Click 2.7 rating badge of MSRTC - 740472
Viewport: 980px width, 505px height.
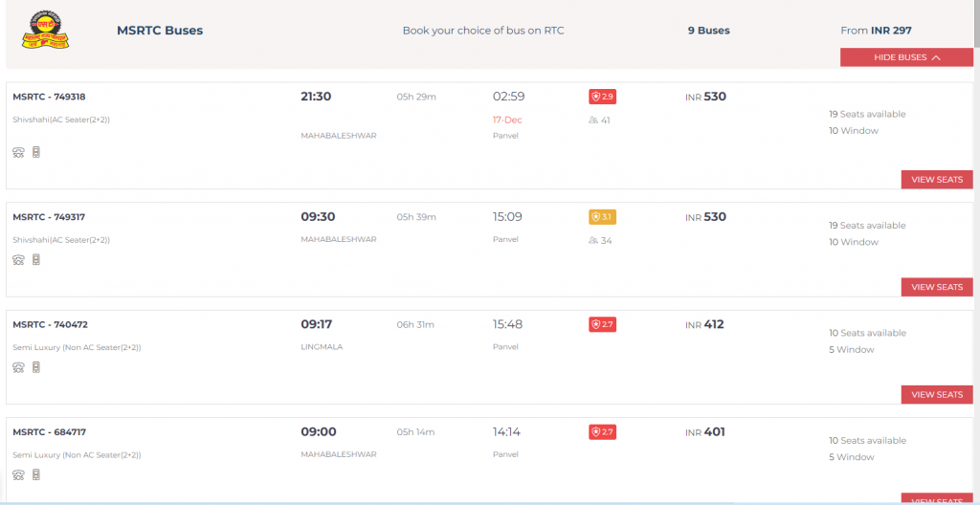click(x=603, y=324)
